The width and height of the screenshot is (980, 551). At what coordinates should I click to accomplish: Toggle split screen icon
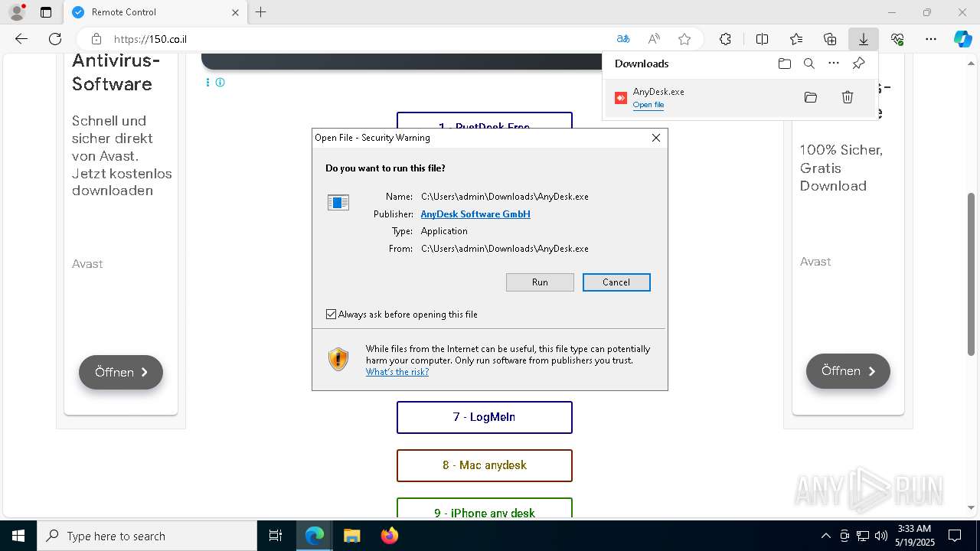tap(762, 39)
